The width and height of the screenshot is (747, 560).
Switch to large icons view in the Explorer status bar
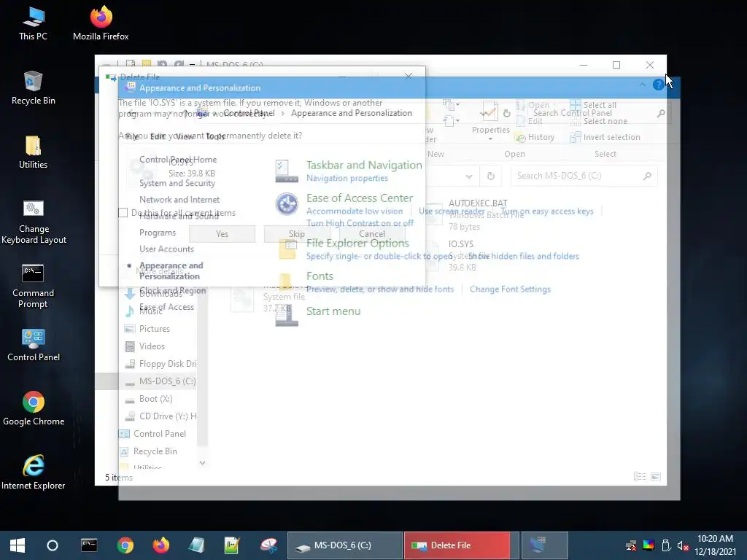coord(656,477)
